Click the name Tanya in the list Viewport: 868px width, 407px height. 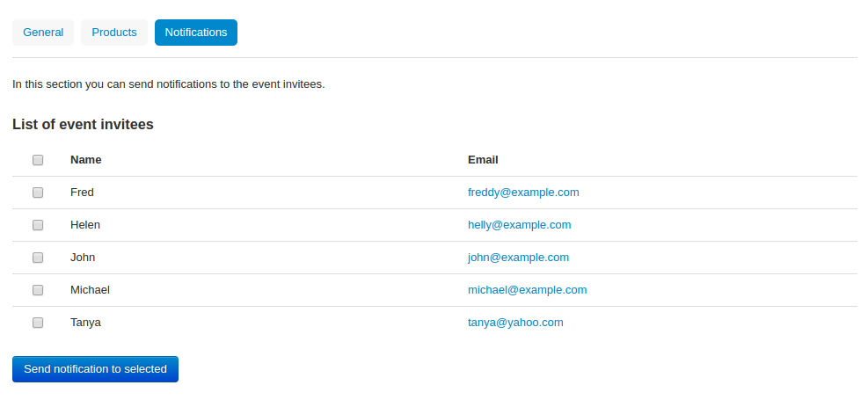(x=85, y=323)
